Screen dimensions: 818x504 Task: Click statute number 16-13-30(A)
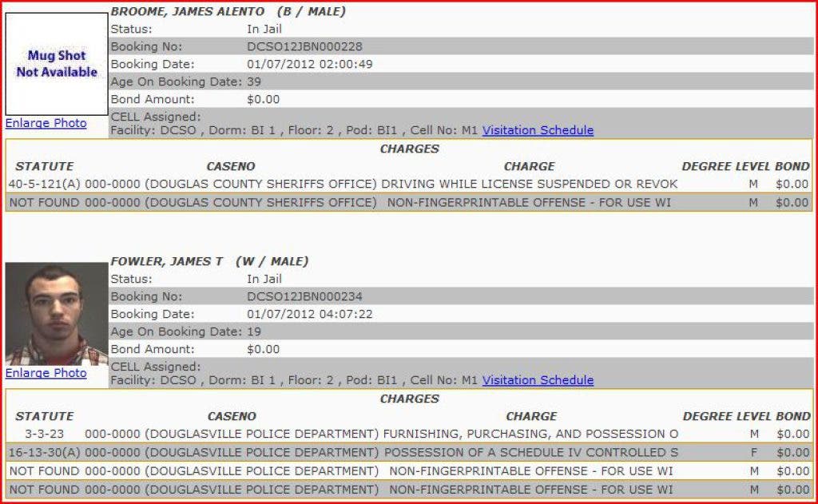[x=44, y=452]
